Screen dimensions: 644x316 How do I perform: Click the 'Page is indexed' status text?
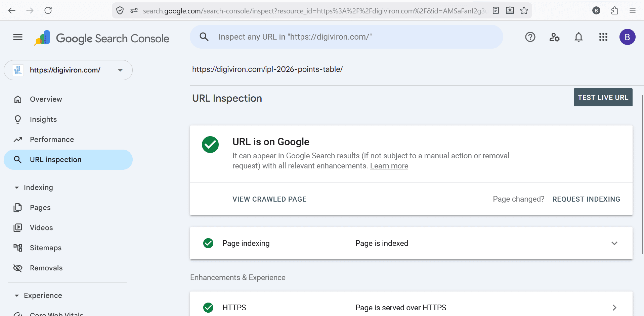point(382,243)
